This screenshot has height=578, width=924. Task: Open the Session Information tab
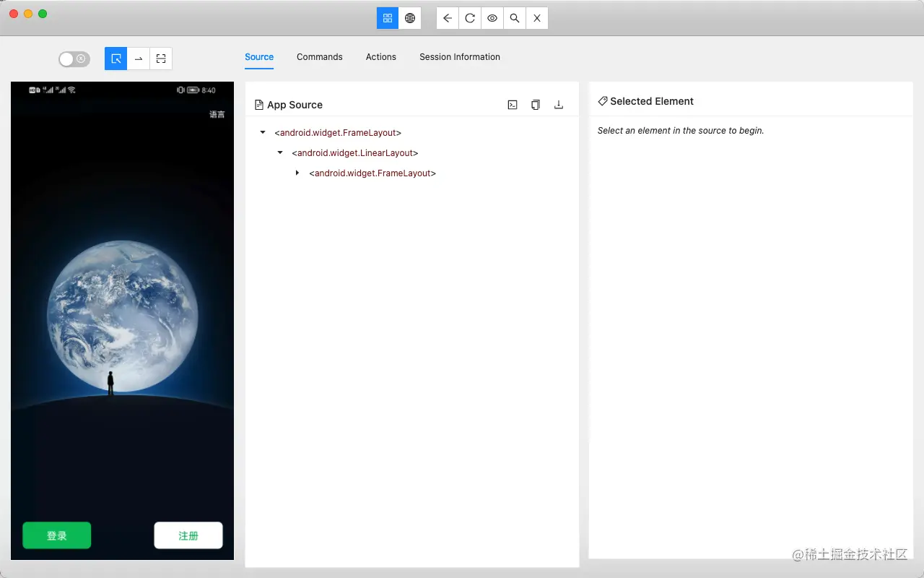pyautogui.click(x=460, y=57)
